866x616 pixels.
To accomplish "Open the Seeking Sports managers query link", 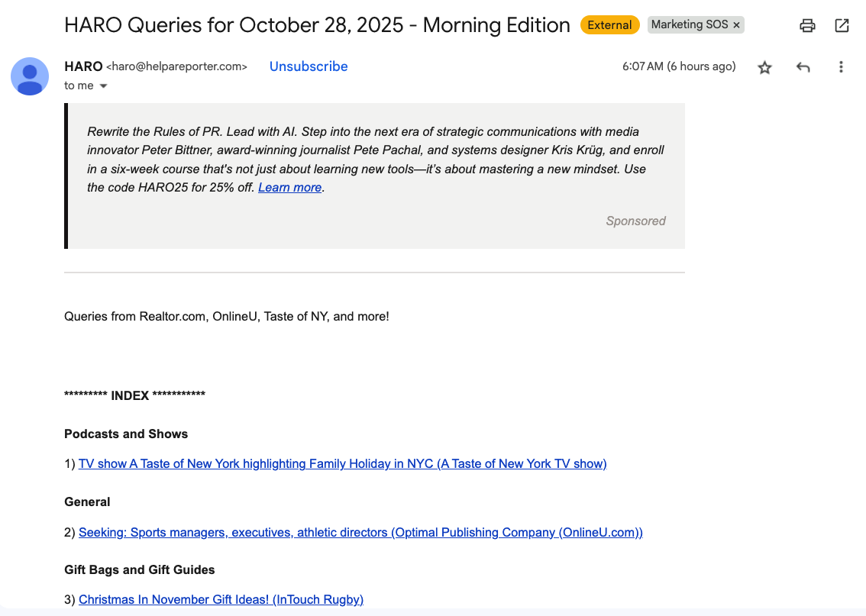I will point(360,532).
